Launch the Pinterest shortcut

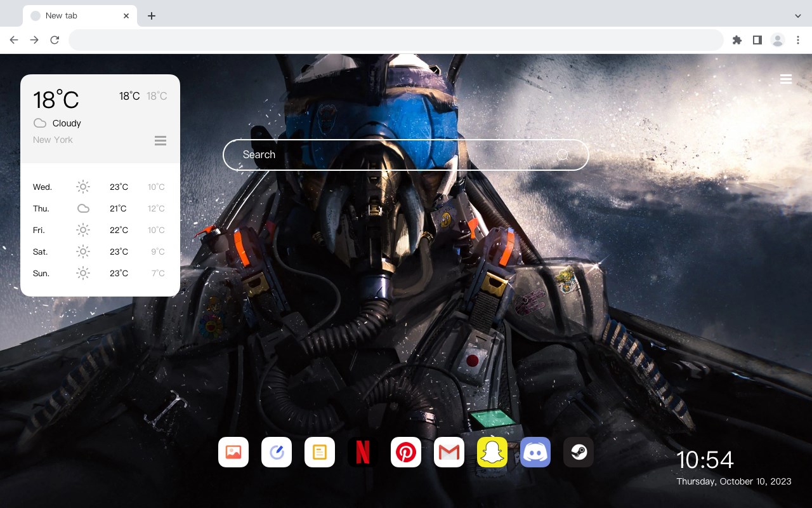click(406, 452)
